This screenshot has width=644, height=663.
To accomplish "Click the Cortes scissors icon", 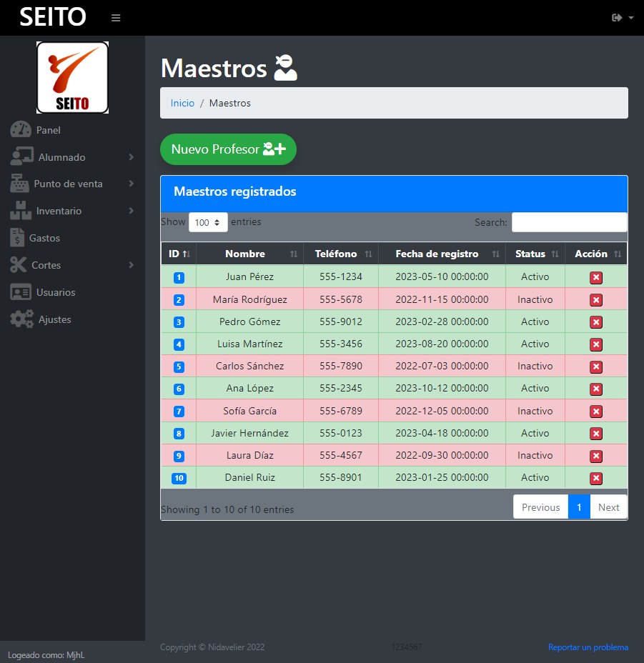I will click(18, 265).
